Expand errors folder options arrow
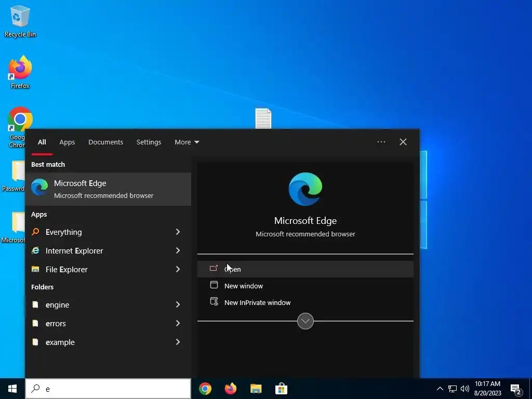This screenshot has width=532, height=399. coord(178,323)
